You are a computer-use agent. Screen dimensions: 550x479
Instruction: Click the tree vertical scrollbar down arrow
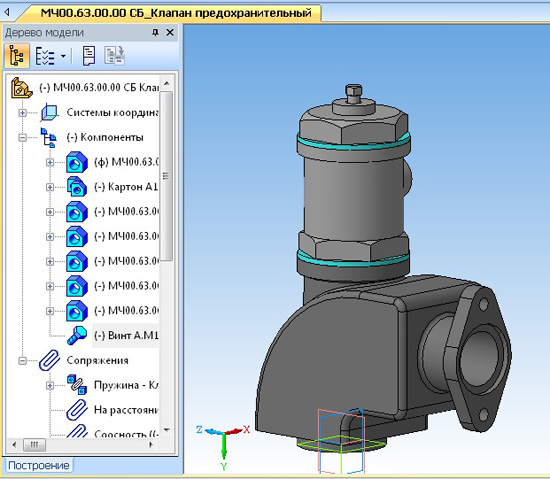167,430
